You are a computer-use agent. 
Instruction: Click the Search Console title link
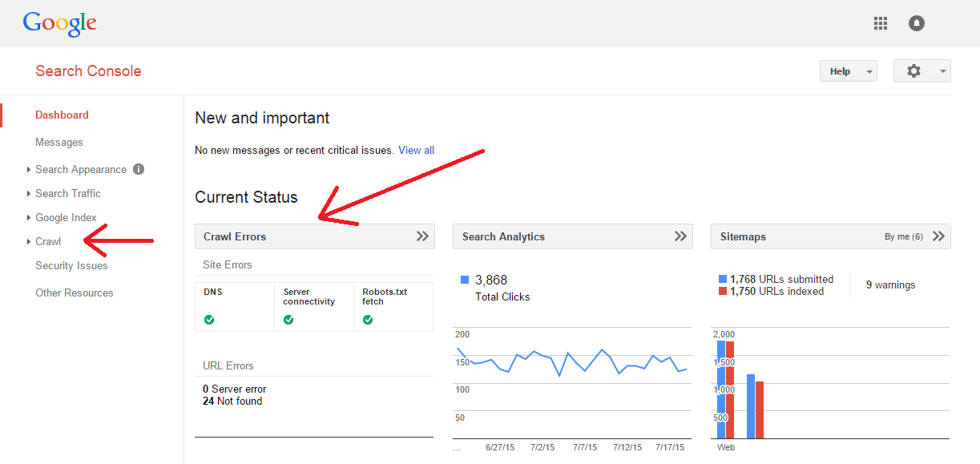click(x=88, y=71)
